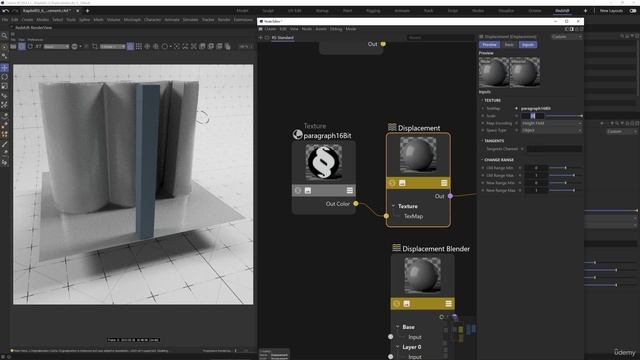The width and height of the screenshot is (640, 360).
Task: Click the yellow Out port at top node
Action: coord(383,44)
